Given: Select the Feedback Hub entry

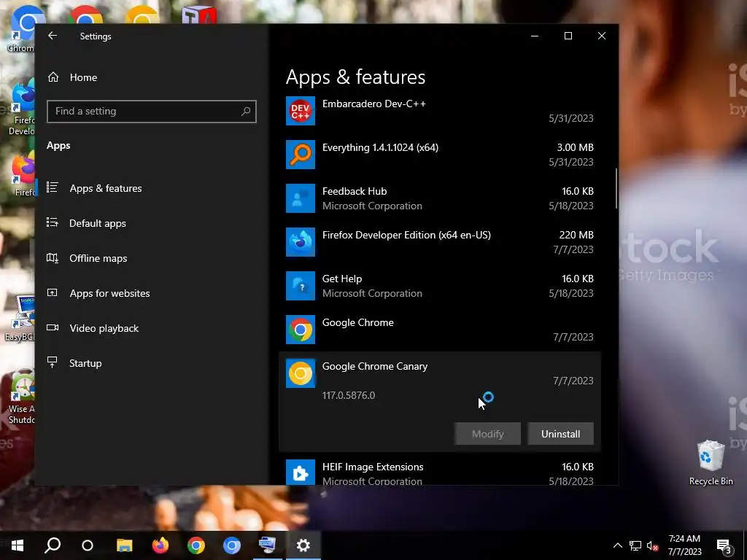Looking at the screenshot, I should click(x=440, y=198).
